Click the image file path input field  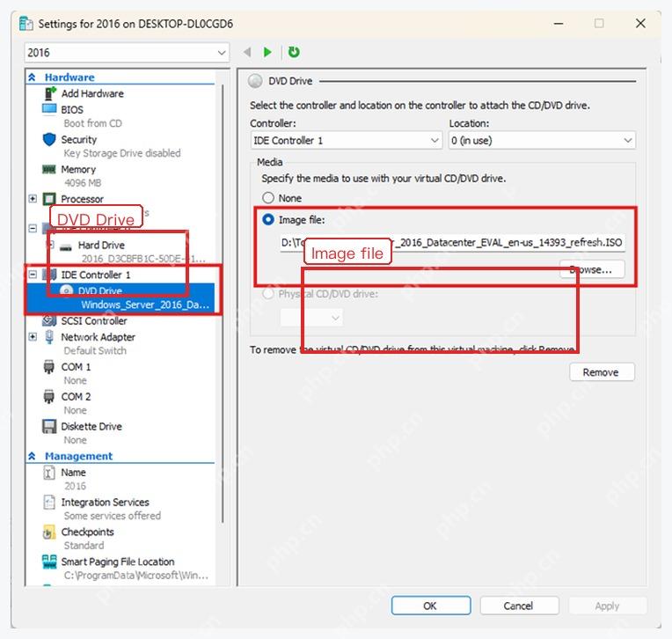(x=452, y=243)
